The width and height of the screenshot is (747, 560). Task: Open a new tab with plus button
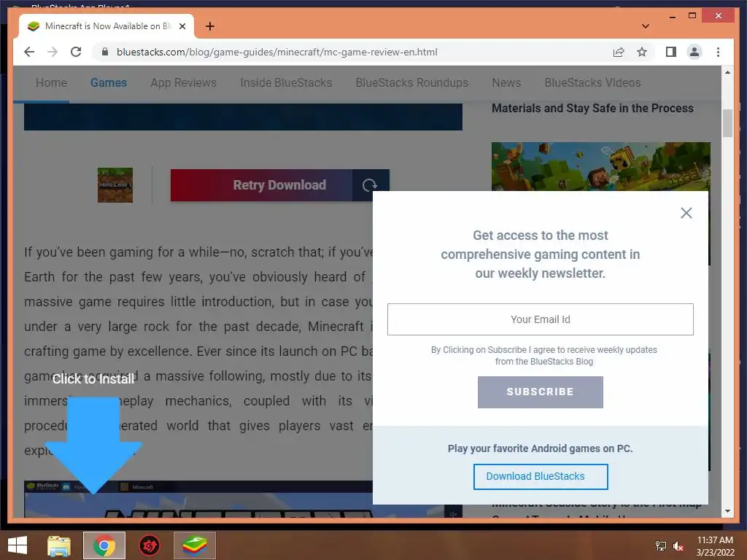pos(209,26)
